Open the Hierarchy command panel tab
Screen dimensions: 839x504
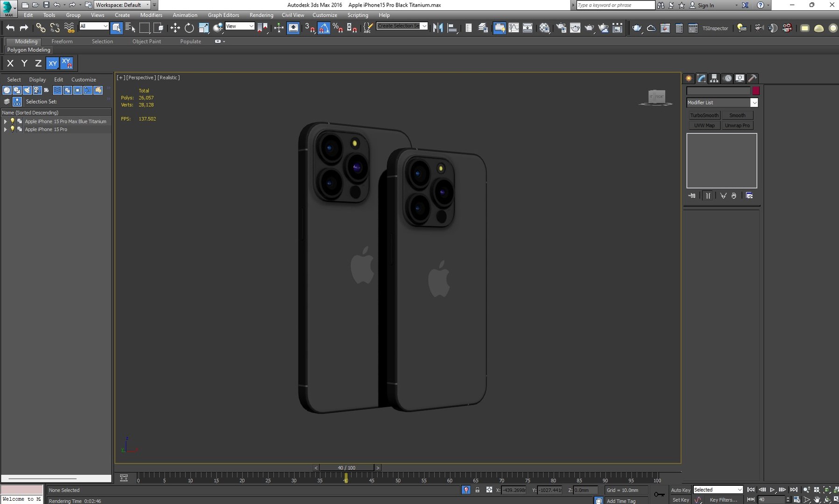point(714,78)
